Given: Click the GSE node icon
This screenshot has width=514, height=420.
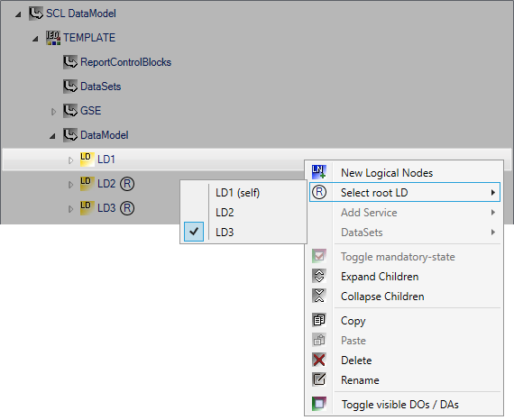Looking at the screenshot, I should click(70, 111).
